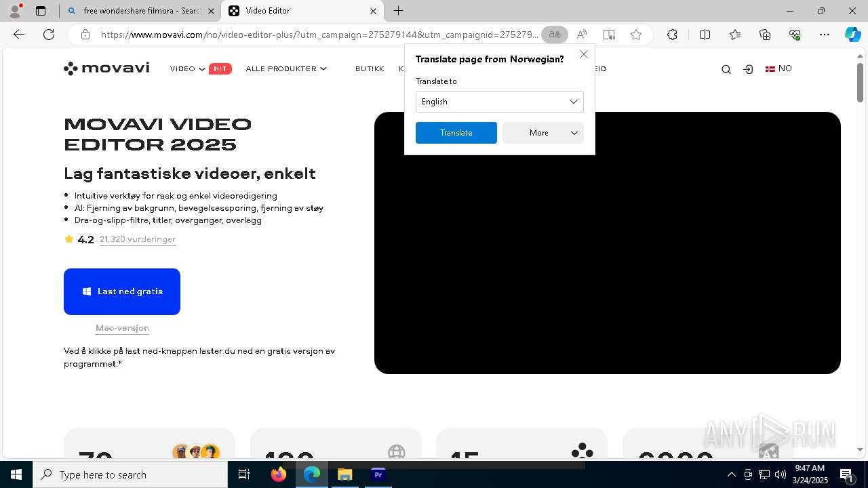Open the BUTIKK menu item
The image size is (868, 488).
point(370,68)
